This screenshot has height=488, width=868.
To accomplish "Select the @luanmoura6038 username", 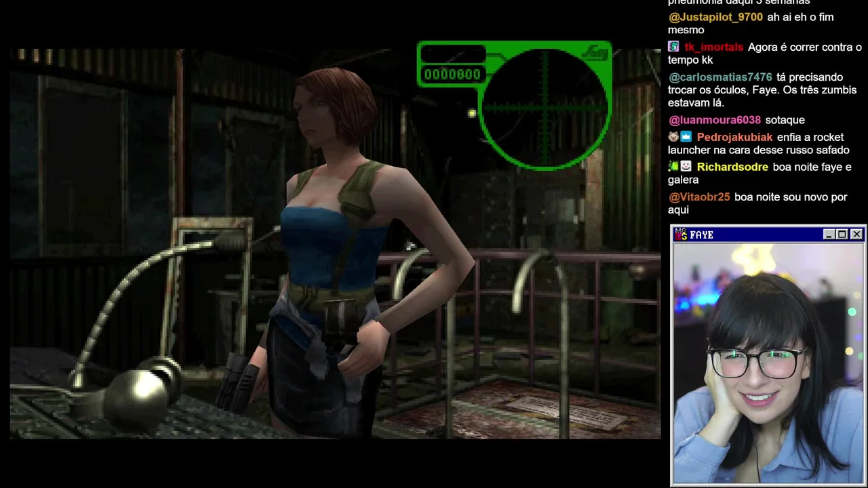I will [715, 120].
